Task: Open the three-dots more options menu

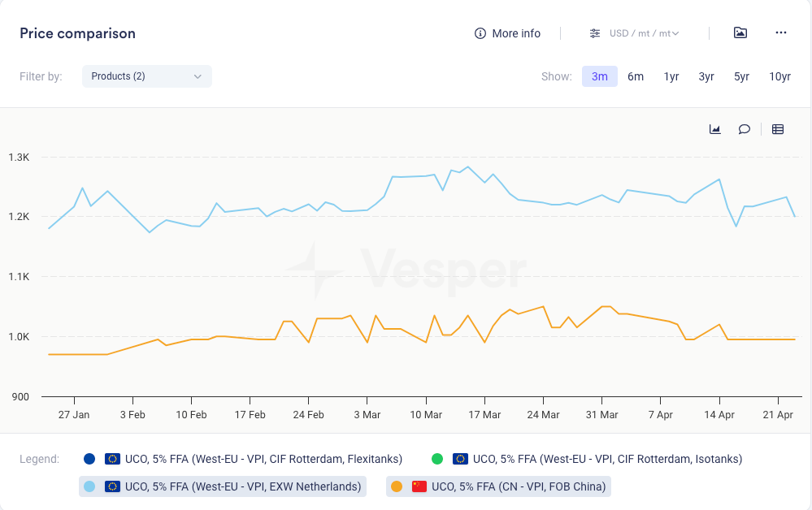Action: tap(781, 32)
